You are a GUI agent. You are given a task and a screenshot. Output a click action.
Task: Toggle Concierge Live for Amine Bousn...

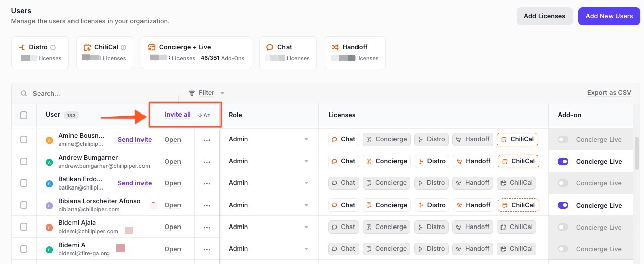point(563,139)
